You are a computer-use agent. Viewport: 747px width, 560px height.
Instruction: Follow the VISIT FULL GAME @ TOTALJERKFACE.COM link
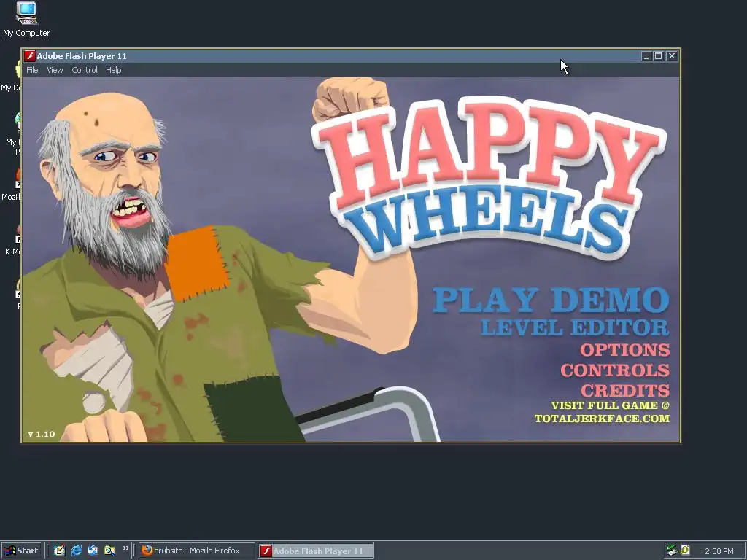602,412
